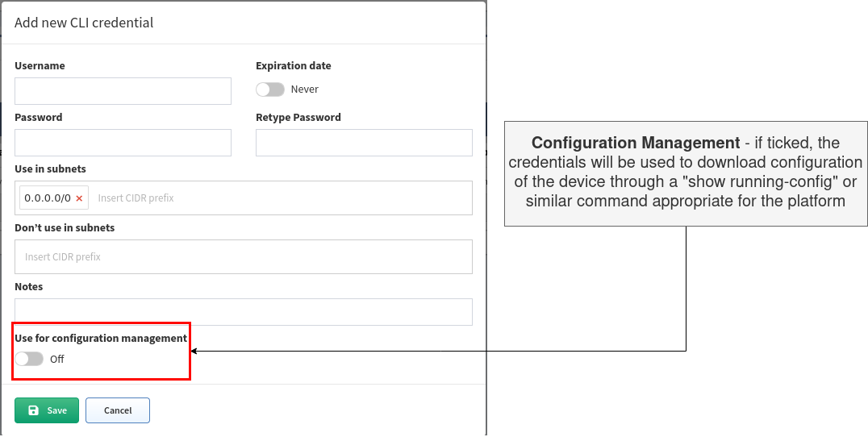Cancel adding the CLI credential
The image size is (868, 437).
pos(117,410)
